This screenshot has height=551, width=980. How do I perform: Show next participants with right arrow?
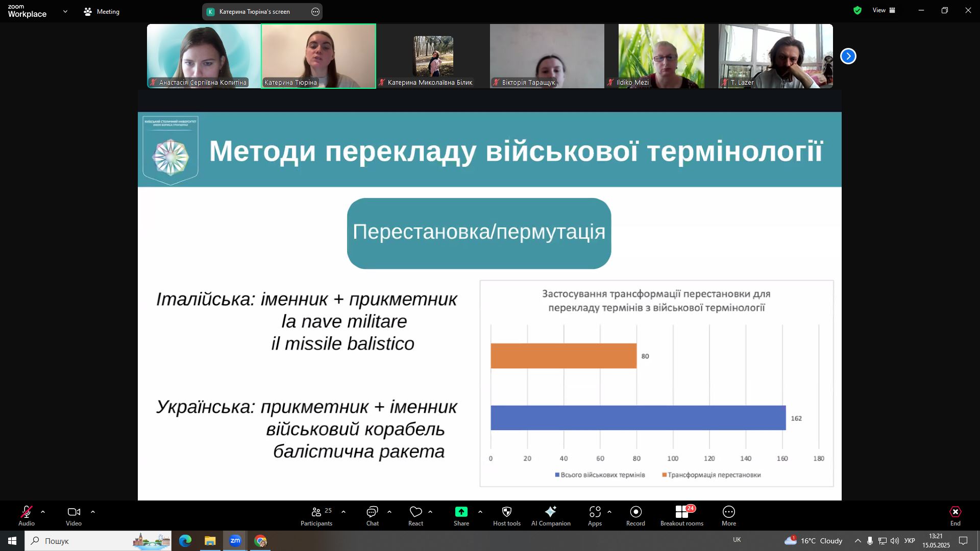coord(848,56)
